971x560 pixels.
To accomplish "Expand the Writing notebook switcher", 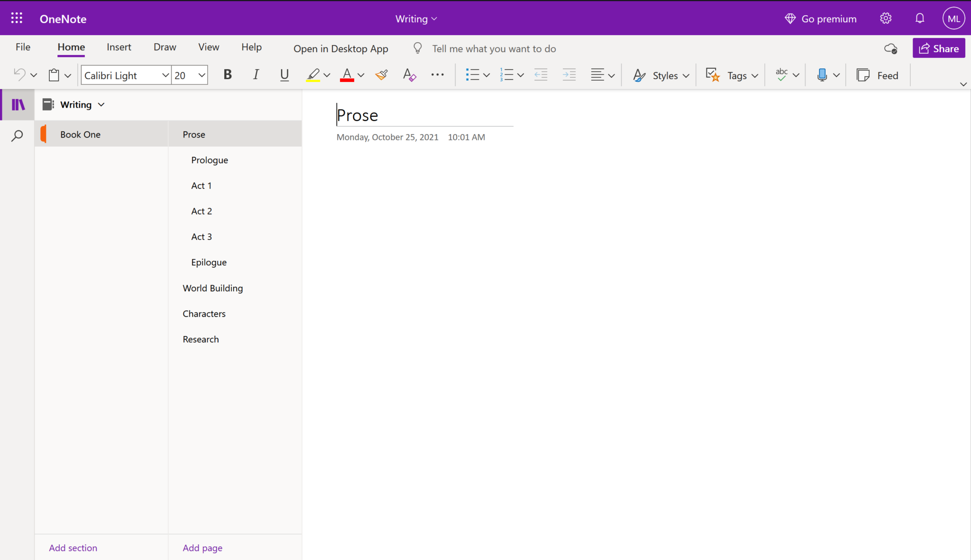I will 101,104.
